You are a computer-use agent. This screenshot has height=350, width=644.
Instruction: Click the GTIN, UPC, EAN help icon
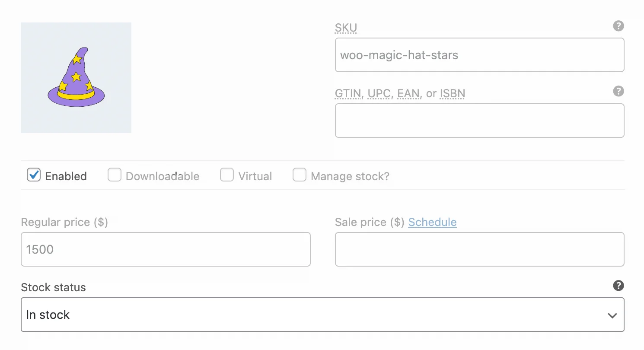(x=618, y=91)
